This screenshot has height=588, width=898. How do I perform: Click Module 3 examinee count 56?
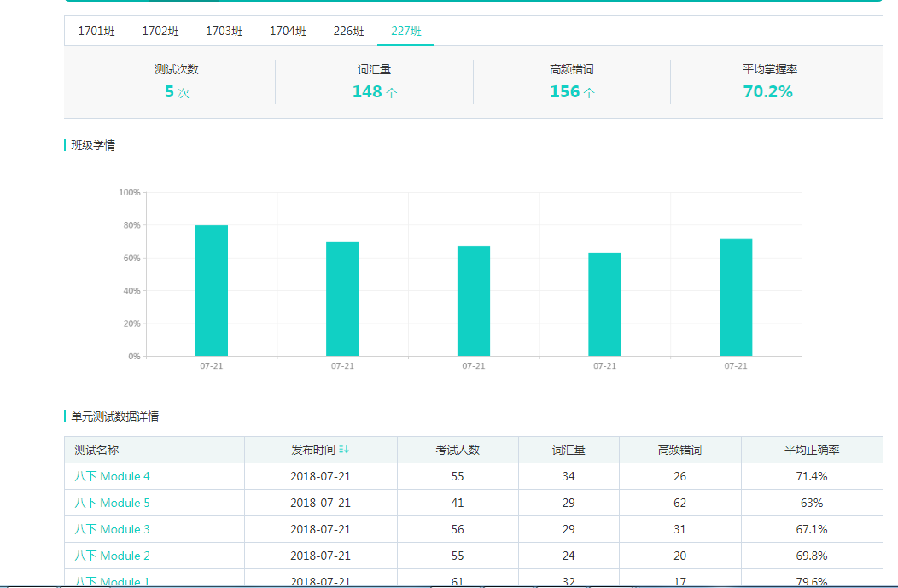pyautogui.click(x=458, y=529)
